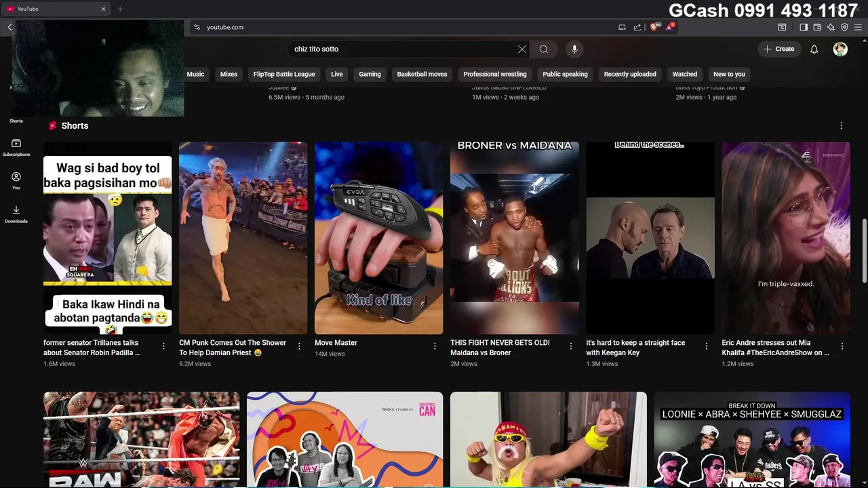
Task: Select the Music filter chip
Action: (195, 74)
